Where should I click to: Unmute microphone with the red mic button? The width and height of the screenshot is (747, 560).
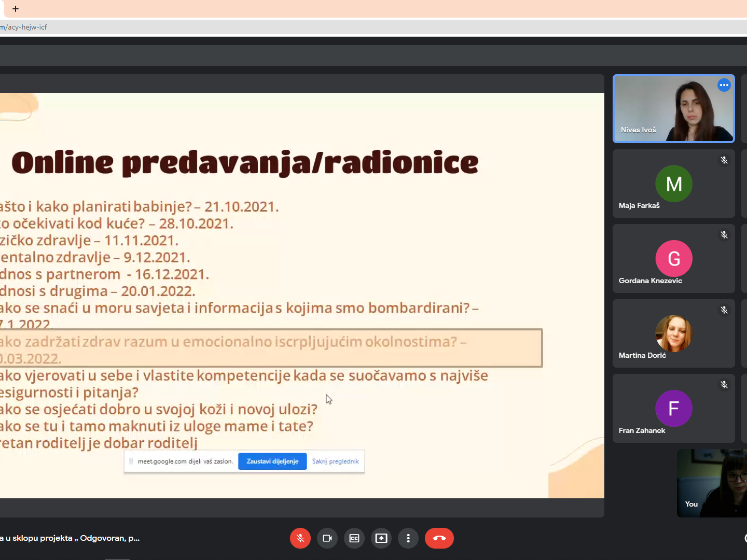tap(300, 538)
